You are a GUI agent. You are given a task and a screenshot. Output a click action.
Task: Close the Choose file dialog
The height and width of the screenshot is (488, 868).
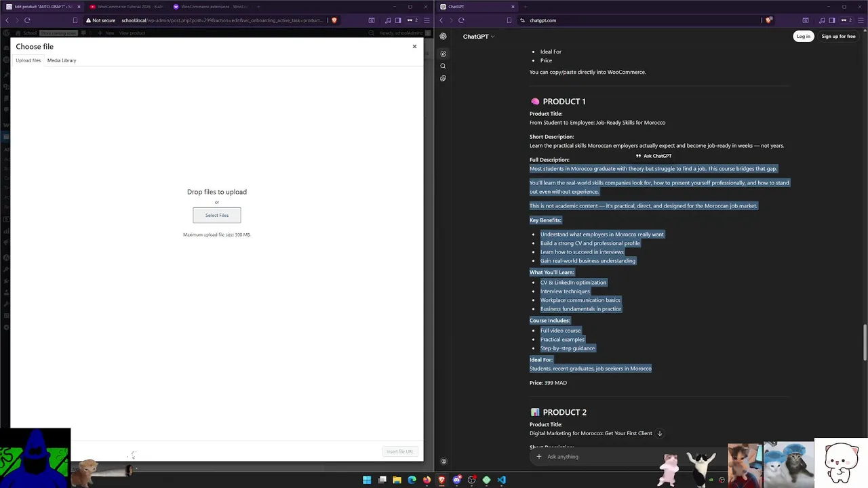pyautogui.click(x=414, y=46)
